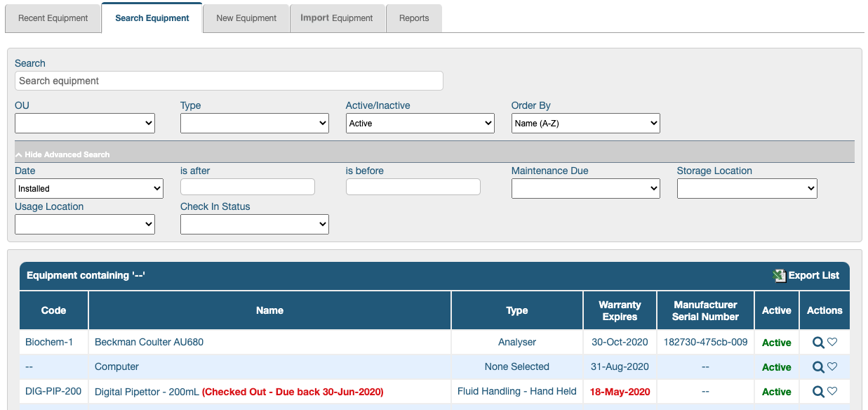868x410 pixels.
Task: Click red warranty date 18-May-2020
Action: tap(620, 392)
